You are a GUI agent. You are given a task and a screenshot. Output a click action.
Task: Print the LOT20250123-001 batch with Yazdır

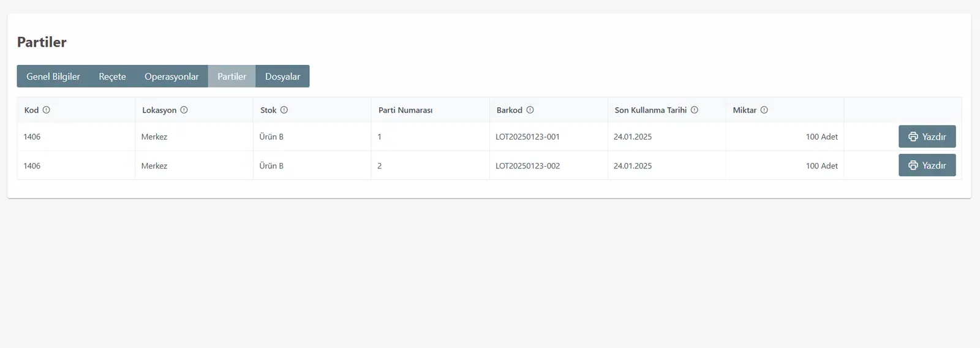pyautogui.click(x=927, y=137)
